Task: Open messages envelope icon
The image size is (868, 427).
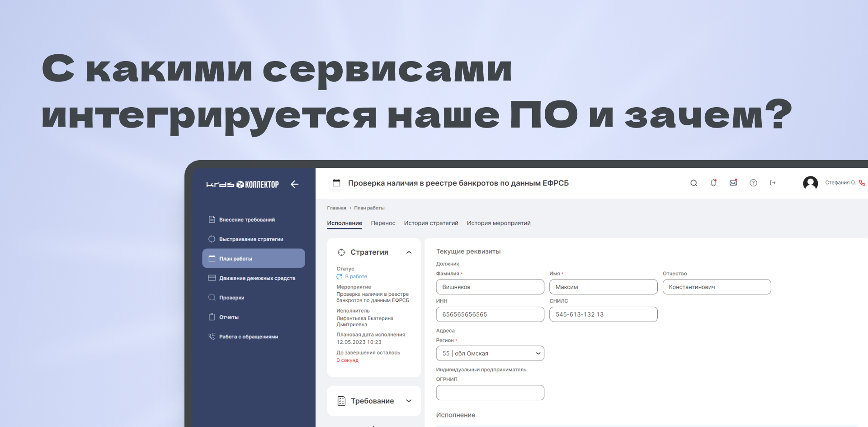Action: 733,182
